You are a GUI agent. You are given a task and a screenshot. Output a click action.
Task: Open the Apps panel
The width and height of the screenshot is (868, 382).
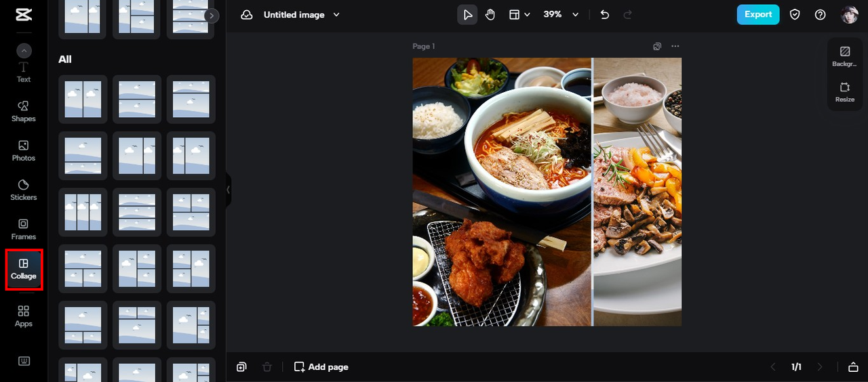click(x=24, y=316)
